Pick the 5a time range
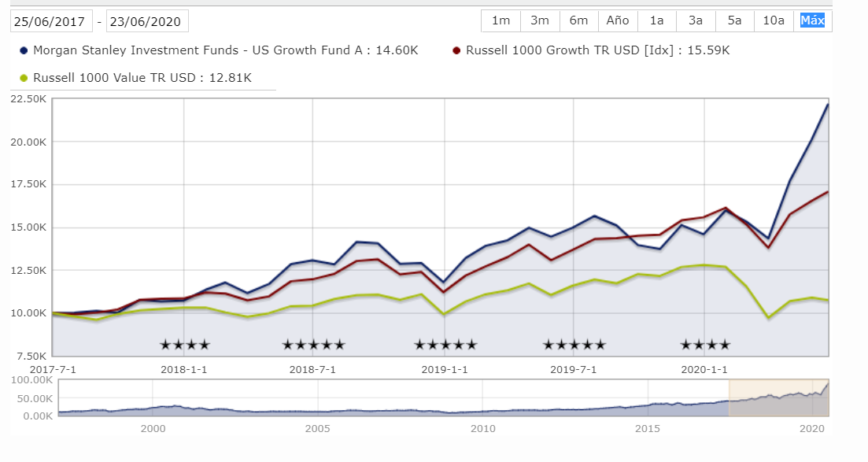868x462 pixels. [734, 21]
